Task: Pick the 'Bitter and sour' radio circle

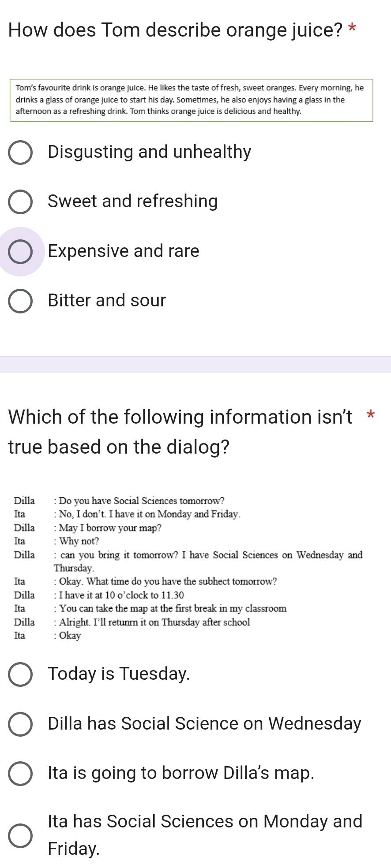Action: (20, 301)
